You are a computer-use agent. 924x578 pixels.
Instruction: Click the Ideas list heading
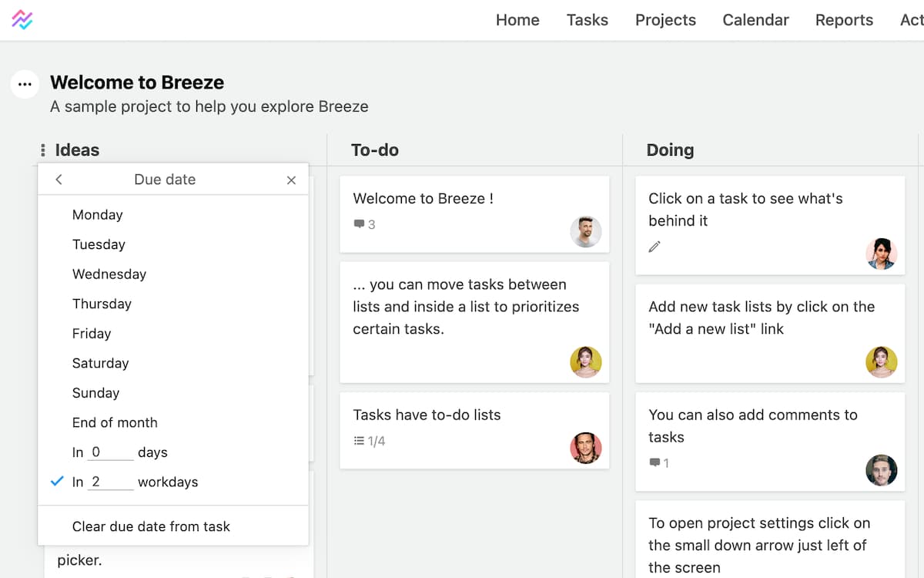[x=77, y=150]
